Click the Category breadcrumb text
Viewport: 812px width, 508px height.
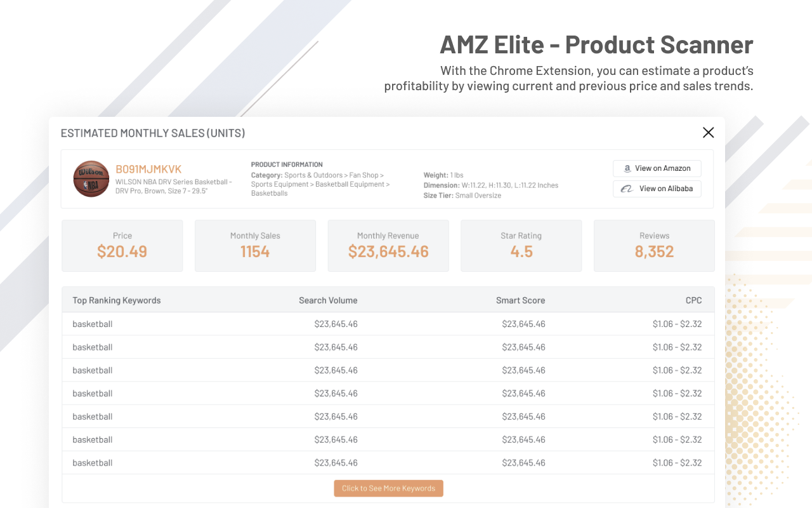(x=320, y=184)
